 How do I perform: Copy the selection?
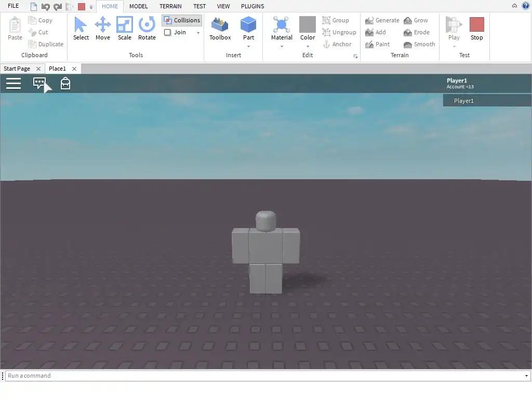click(41, 20)
